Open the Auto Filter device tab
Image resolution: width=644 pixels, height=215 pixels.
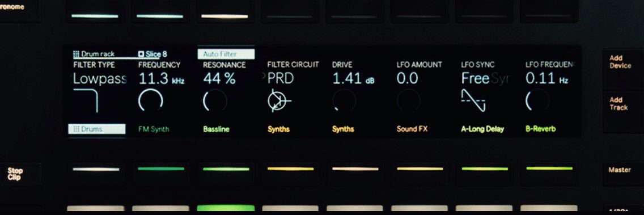(x=226, y=54)
